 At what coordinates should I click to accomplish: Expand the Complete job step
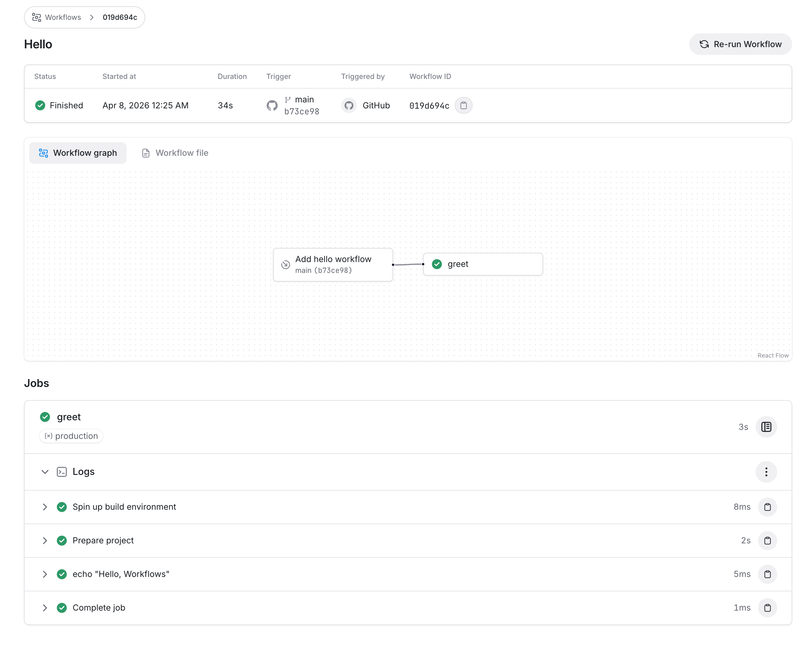(x=45, y=608)
